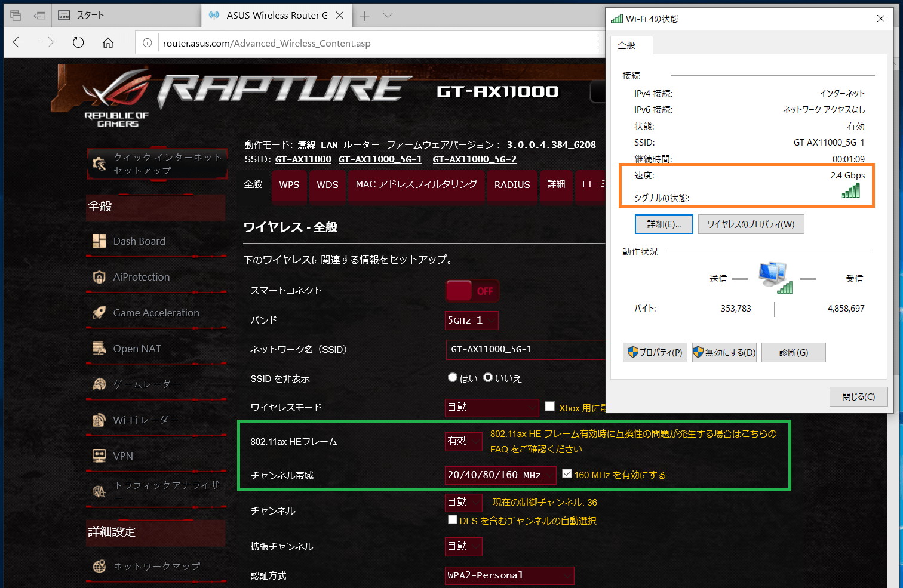903x588 pixels.
Task: Select いいえ for SSID を非表示
Action: [x=488, y=378]
